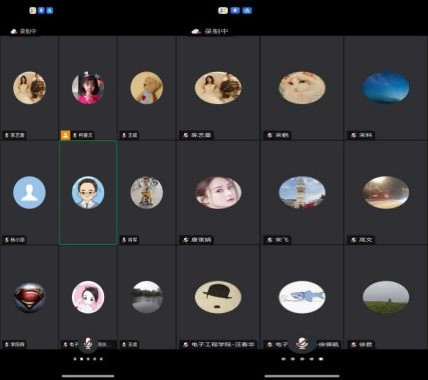Select the pink cartoon girl avatar
The height and width of the screenshot is (380, 428).
(88, 297)
